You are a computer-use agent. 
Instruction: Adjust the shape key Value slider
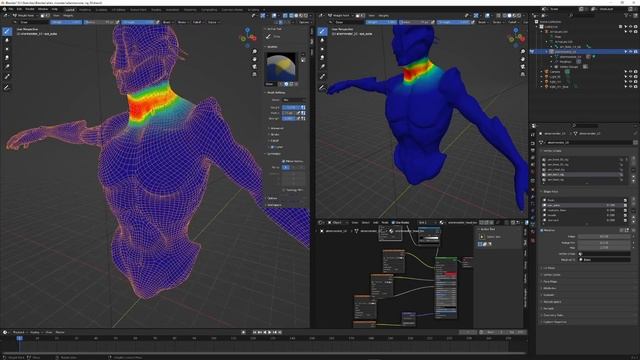coord(604,236)
